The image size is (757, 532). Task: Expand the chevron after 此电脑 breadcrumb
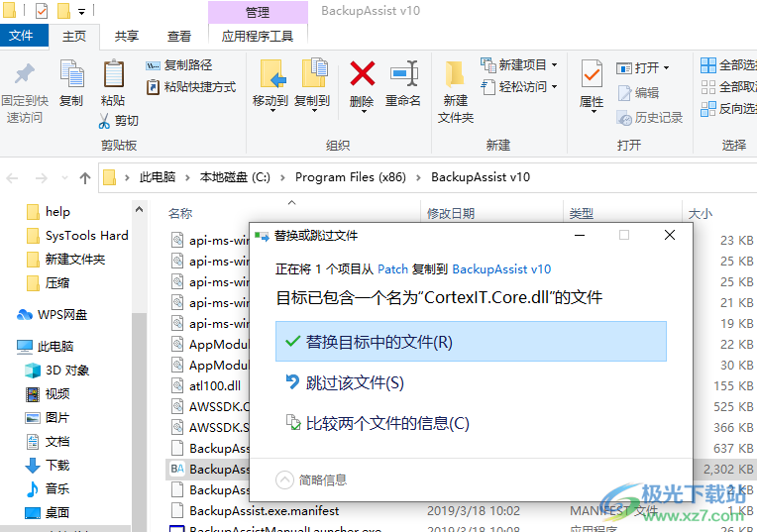click(187, 177)
